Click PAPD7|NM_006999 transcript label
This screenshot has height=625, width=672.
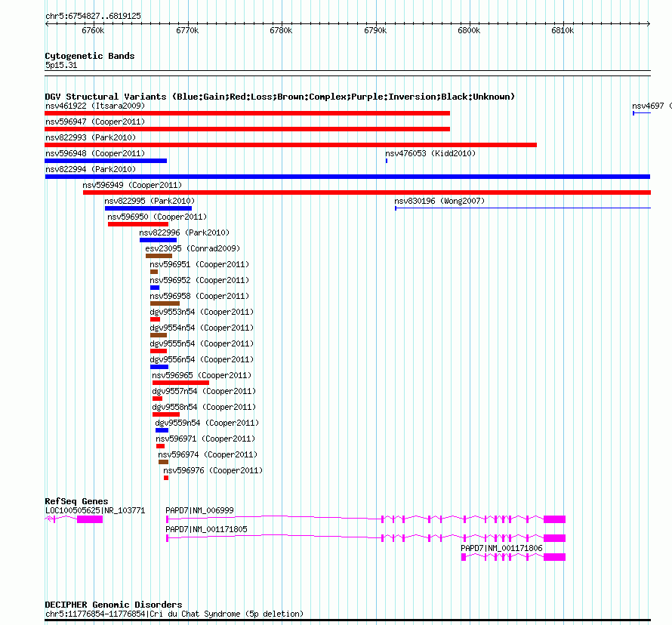200,510
